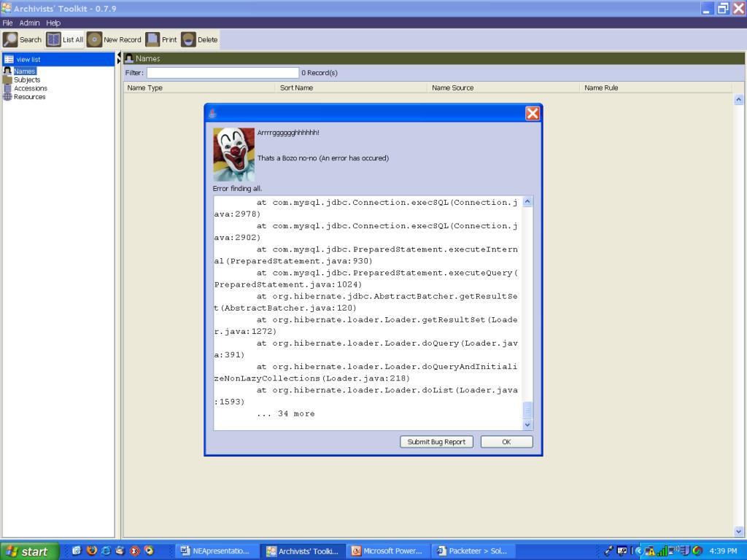Sort by the Name Source column header

[503, 87]
